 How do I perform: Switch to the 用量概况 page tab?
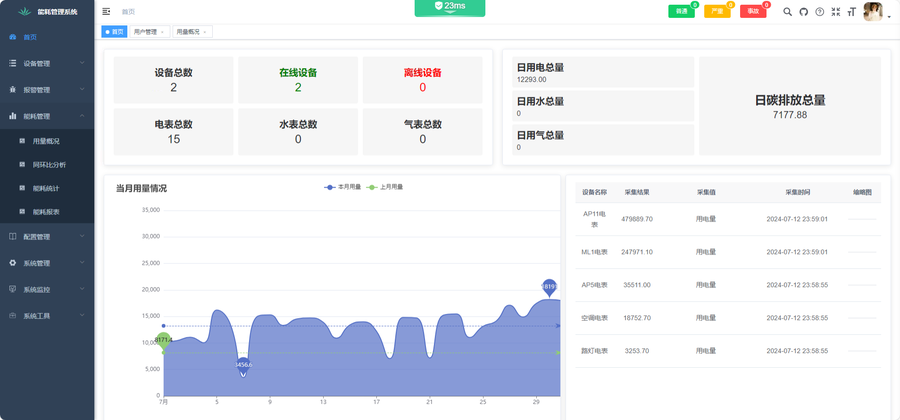coord(188,32)
